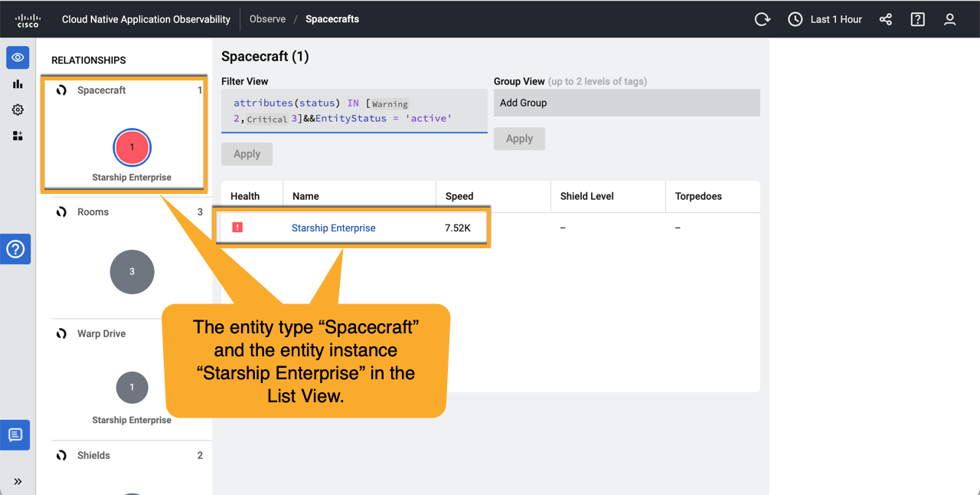Click inside the Filter View query field

click(354, 111)
